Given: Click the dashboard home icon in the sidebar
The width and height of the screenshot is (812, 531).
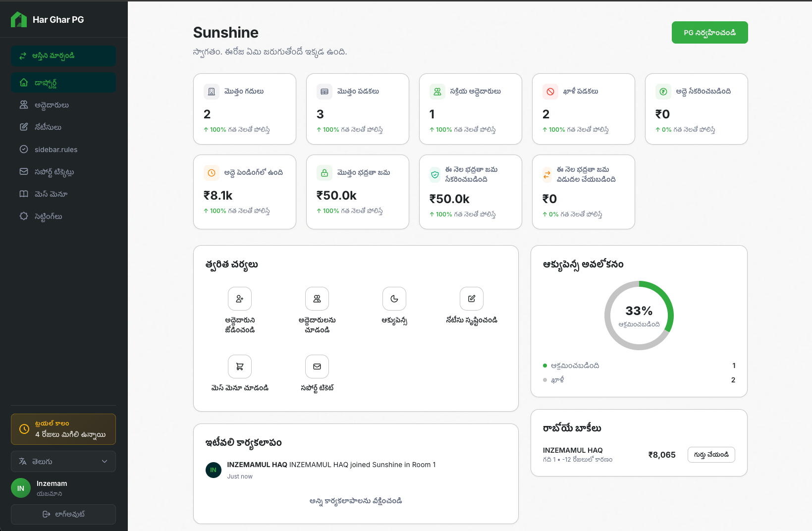Looking at the screenshot, I should (x=23, y=82).
